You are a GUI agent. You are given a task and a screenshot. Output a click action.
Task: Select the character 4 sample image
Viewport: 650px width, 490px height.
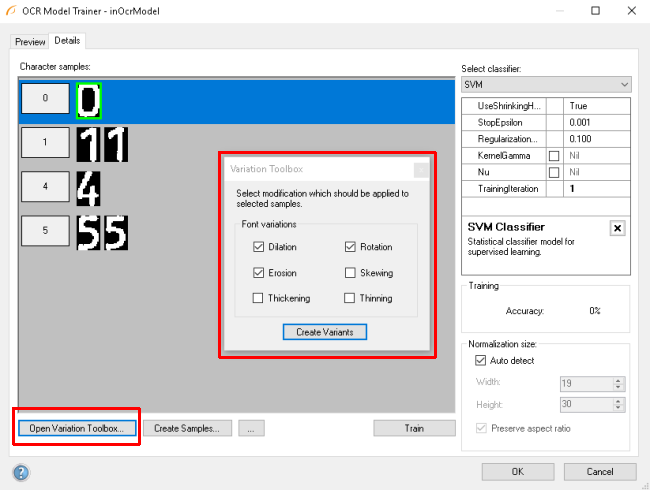click(88, 187)
